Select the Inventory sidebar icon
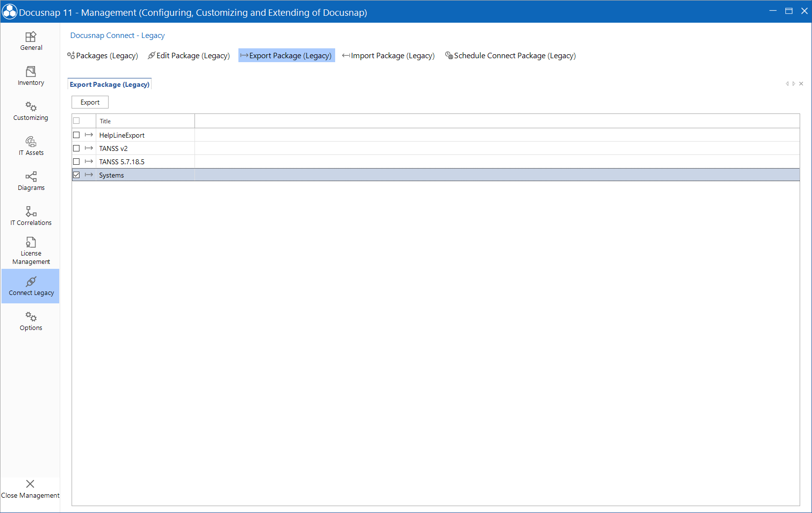Viewport: 812px width, 513px height. click(x=31, y=76)
